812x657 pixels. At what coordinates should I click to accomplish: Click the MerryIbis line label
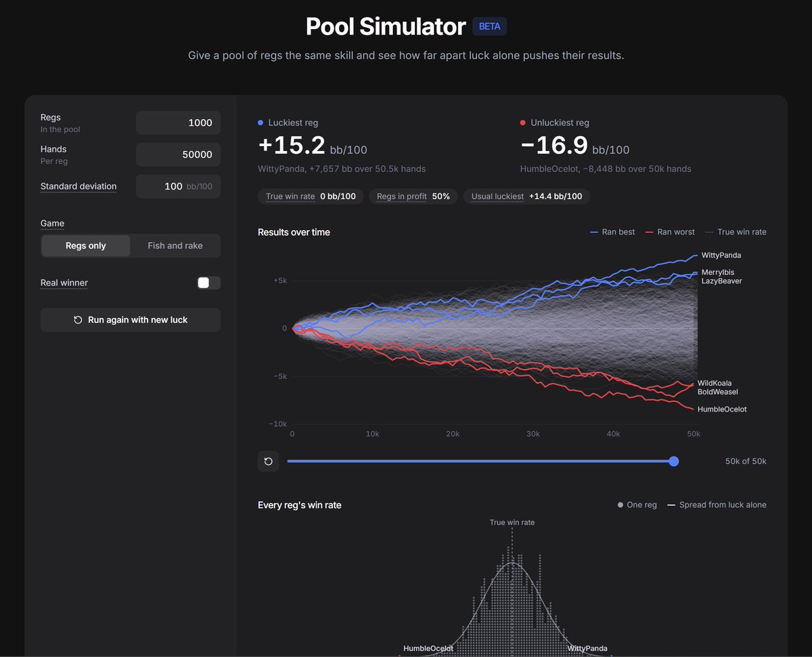pos(719,272)
